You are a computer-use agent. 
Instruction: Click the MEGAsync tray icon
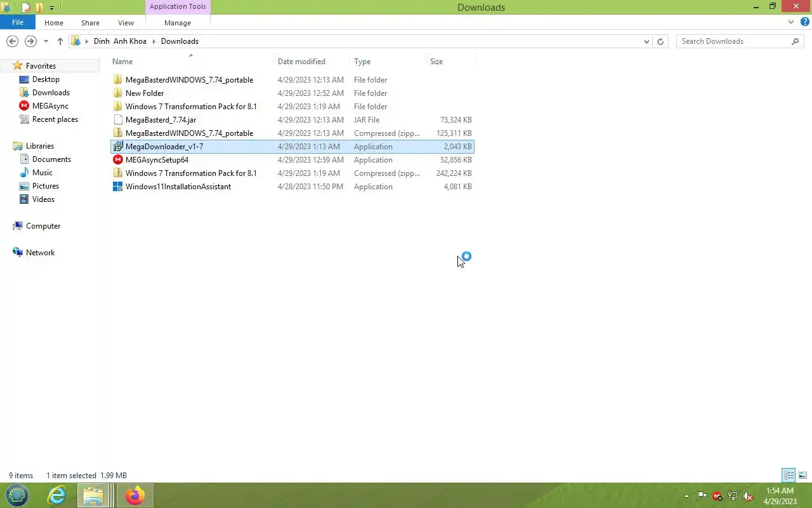pyautogui.click(x=717, y=496)
